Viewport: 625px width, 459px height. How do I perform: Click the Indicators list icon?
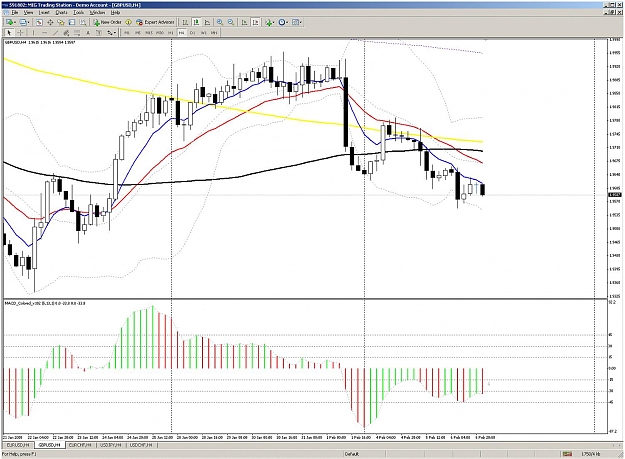(x=269, y=22)
